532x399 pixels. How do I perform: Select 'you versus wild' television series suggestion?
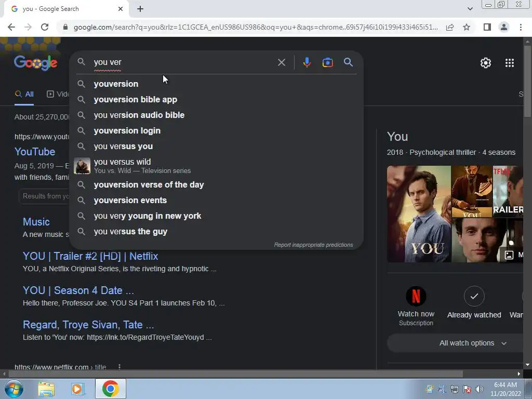click(x=216, y=166)
